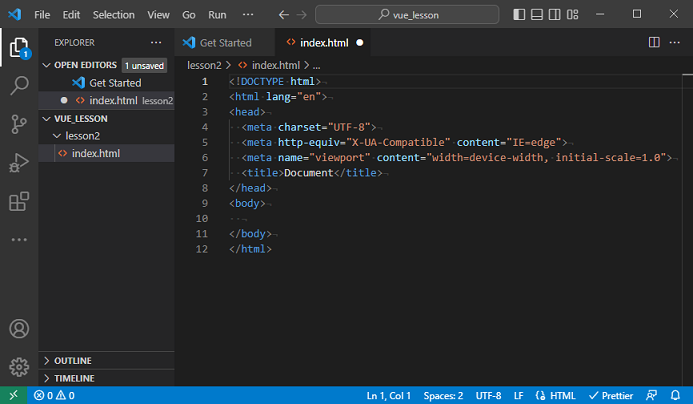Open the Explorer view in activity bar
Viewport: 693px width, 404px height.
click(x=19, y=48)
